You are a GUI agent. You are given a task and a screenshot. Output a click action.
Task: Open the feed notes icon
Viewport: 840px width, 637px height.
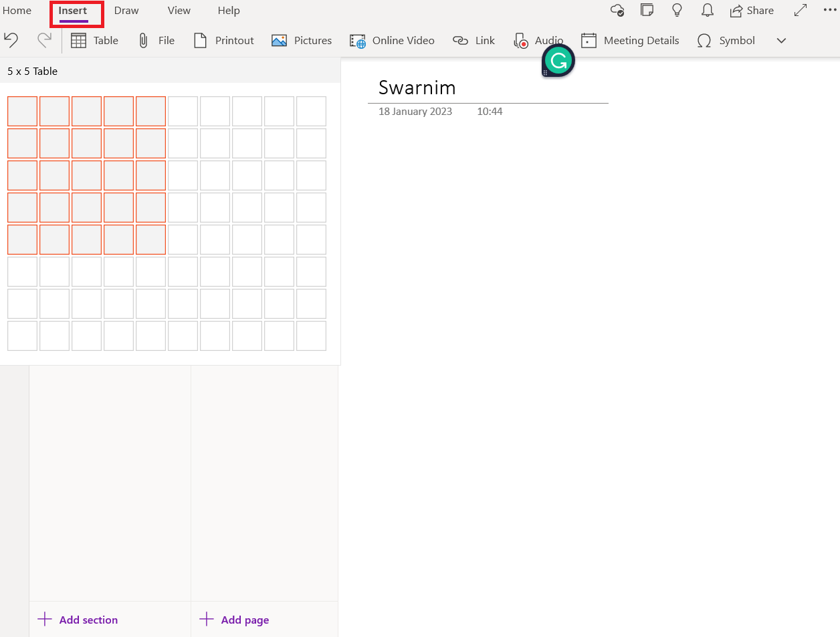pos(647,10)
